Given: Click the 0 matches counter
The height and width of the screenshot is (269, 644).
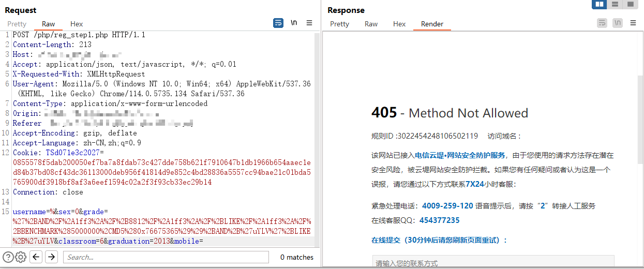Looking at the screenshot, I should (297, 257).
